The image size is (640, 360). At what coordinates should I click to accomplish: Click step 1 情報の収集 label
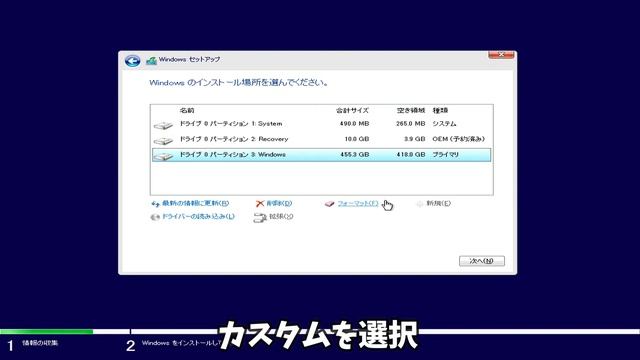point(40,343)
